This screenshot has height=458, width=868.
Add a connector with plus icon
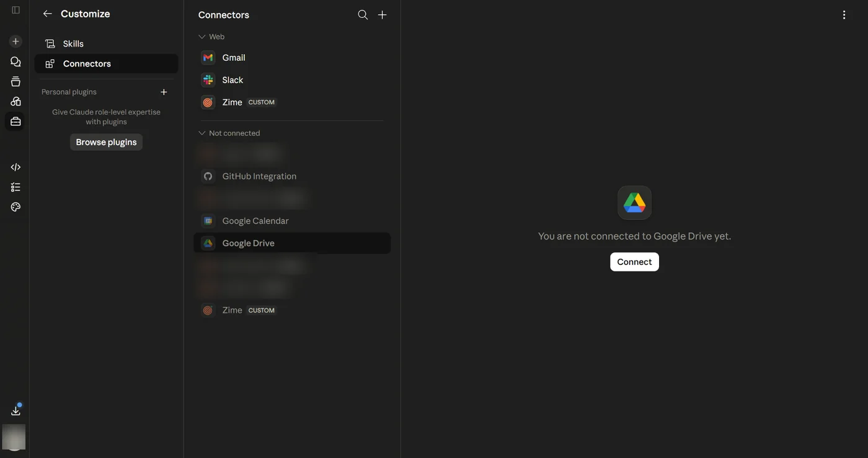pos(383,15)
